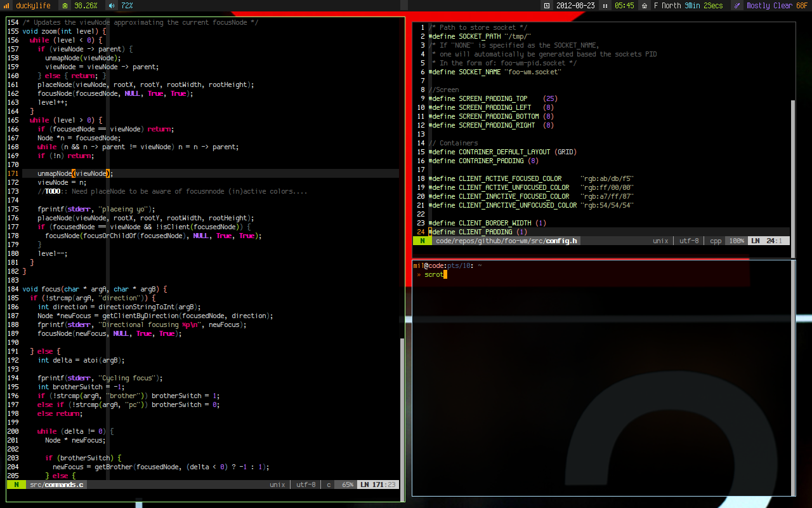This screenshot has width=812, height=508.
Task: Click the 'scrot' command in the terminal
Action: (434, 274)
